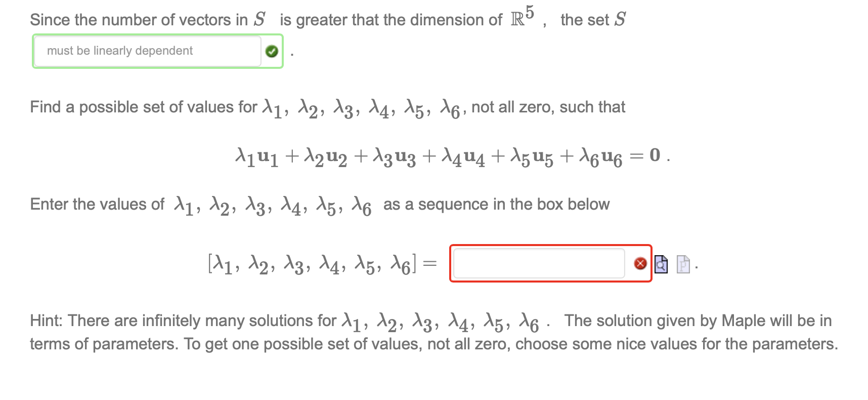Click the text 'Enter the values of'
The height and width of the screenshot is (400, 868).
(97, 204)
